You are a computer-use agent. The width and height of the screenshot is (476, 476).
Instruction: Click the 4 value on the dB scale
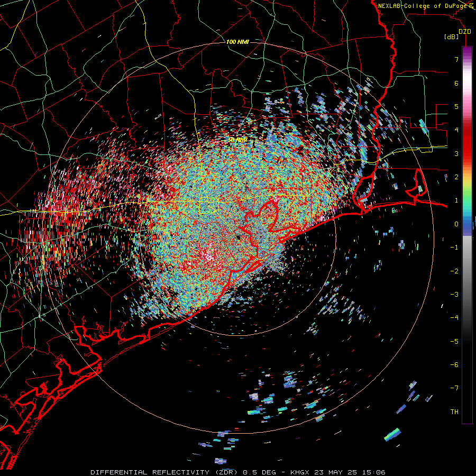click(x=456, y=130)
